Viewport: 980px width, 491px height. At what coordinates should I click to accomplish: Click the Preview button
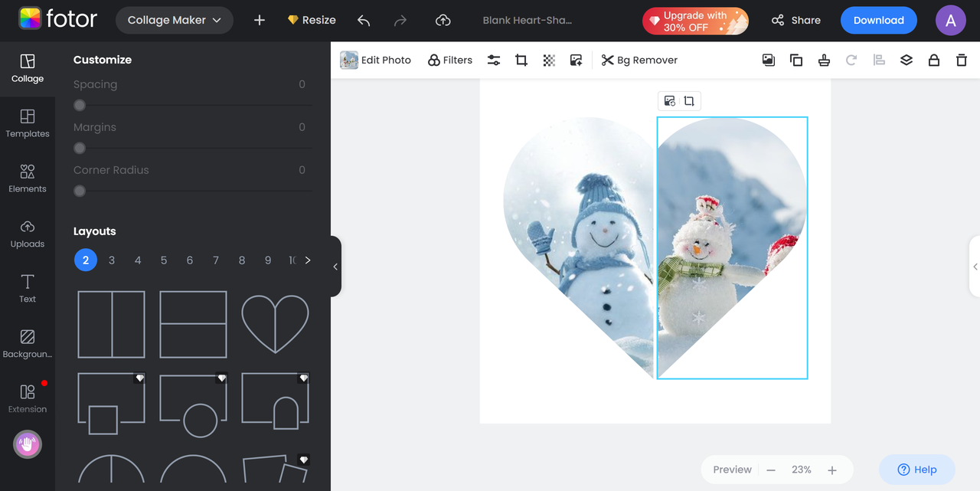point(732,470)
